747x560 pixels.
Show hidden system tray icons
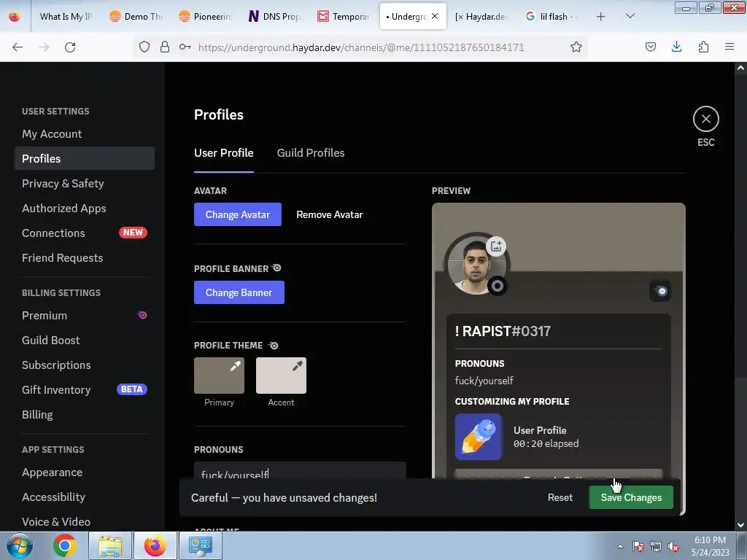pos(620,546)
